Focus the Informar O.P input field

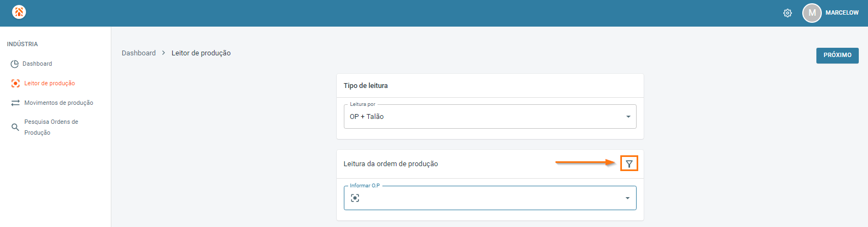pos(489,198)
